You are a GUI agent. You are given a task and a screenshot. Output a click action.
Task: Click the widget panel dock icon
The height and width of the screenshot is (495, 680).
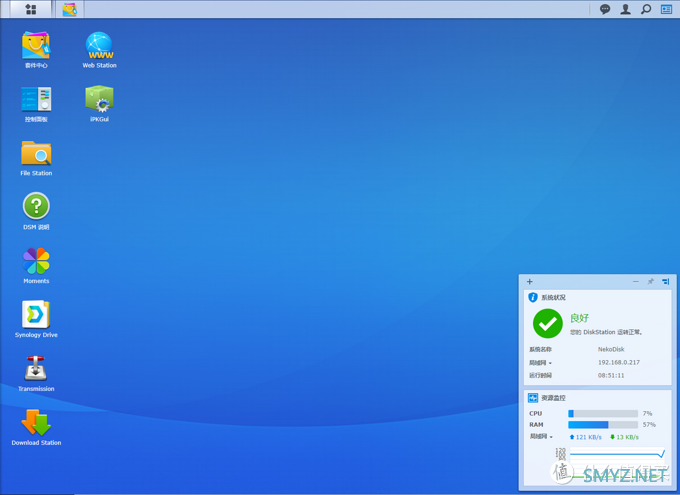(x=666, y=282)
